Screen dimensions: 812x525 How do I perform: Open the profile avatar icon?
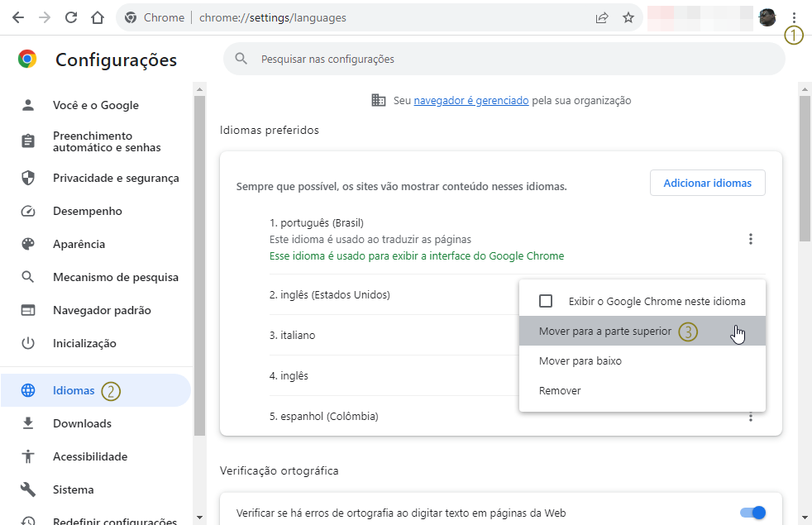pyautogui.click(x=767, y=17)
